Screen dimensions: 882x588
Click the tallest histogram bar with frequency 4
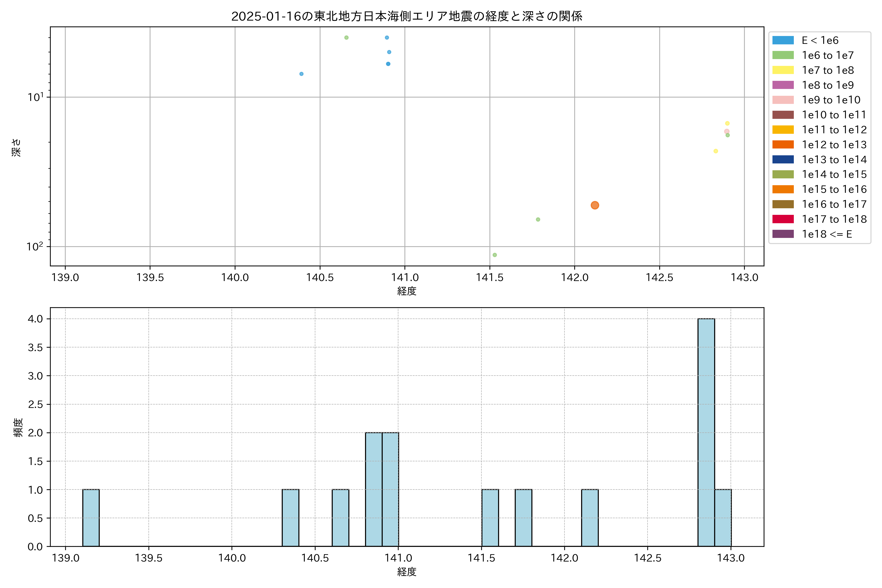(706, 432)
